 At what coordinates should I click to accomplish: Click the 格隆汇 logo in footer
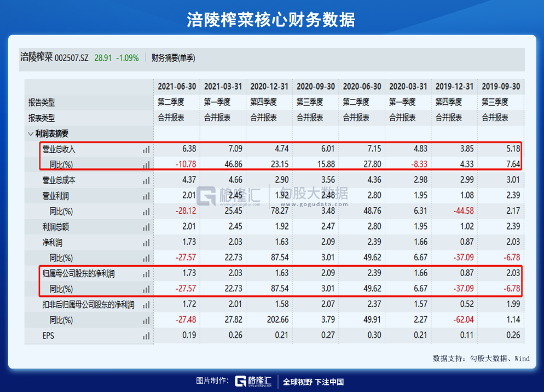(253, 381)
